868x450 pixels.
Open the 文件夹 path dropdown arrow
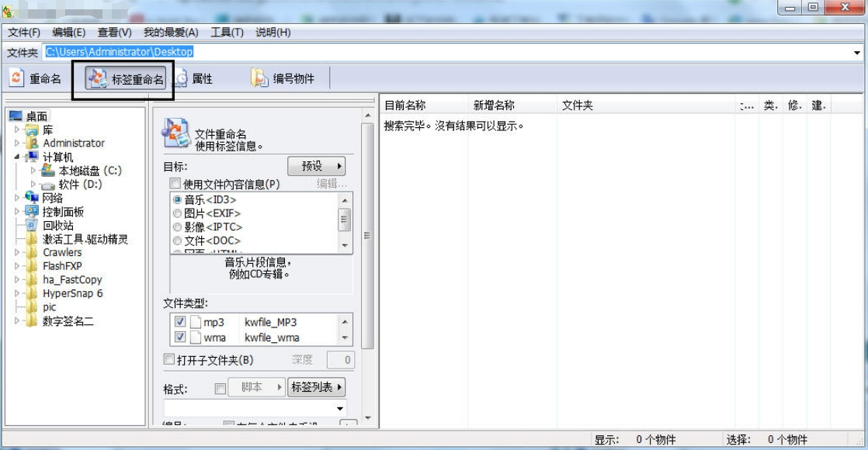coord(857,53)
